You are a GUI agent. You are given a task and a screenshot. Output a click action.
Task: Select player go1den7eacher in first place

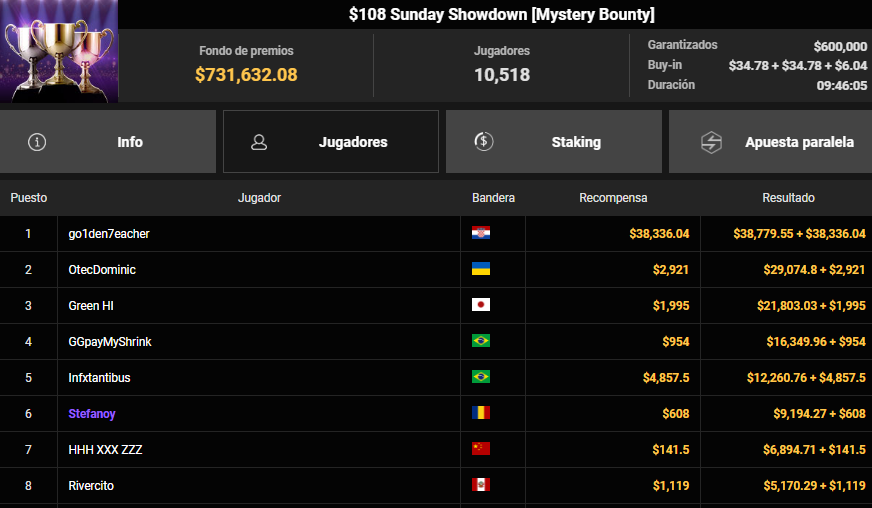pyautogui.click(x=109, y=234)
